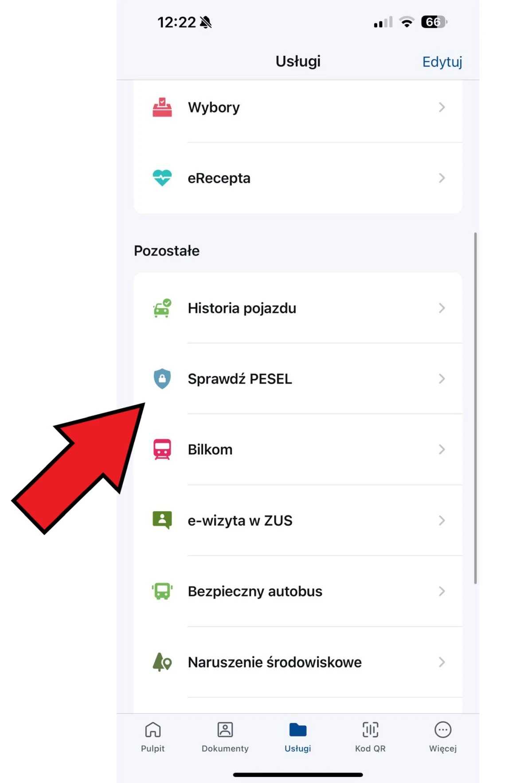The width and height of the screenshot is (532, 783).
Task: Open Bezpieczny autobus via its chevron
Action: pos(442,591)
